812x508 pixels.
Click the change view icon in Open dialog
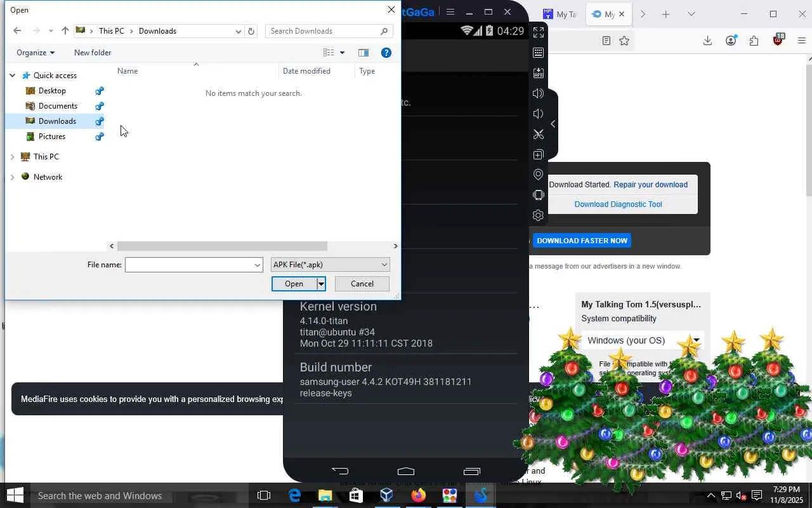tap(329, 53)
